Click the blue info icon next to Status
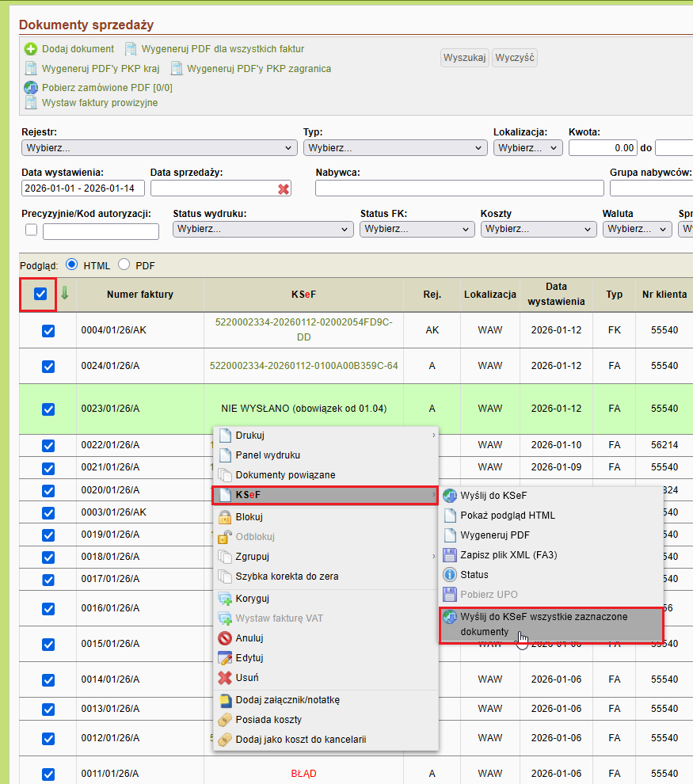 coord(450,575)
